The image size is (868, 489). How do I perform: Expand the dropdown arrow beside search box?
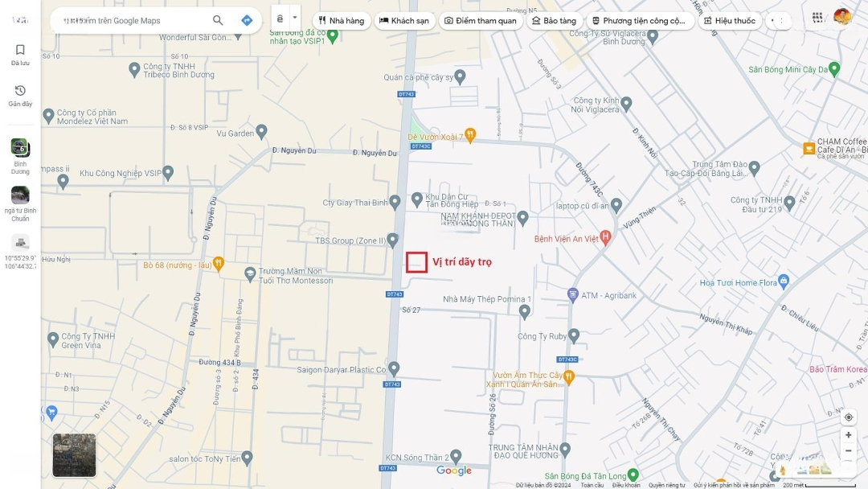295,18
